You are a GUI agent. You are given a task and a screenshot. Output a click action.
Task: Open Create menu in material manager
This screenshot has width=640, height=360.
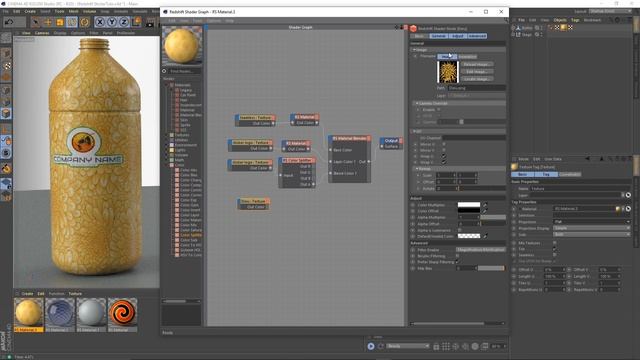pos(27,293)
